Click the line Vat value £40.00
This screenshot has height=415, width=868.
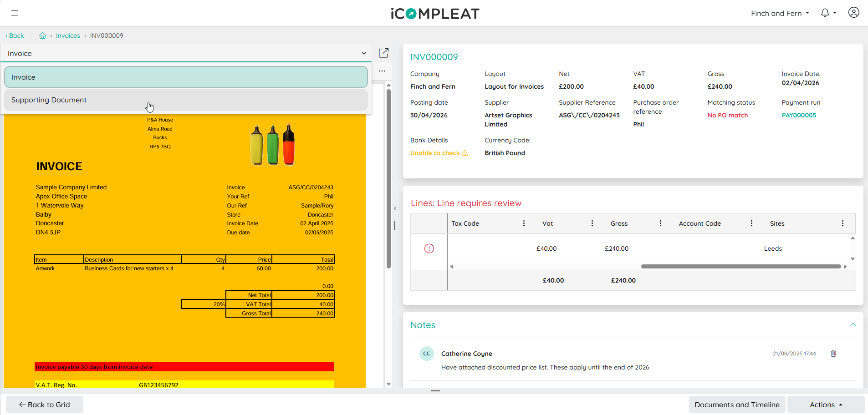[546, 248]
